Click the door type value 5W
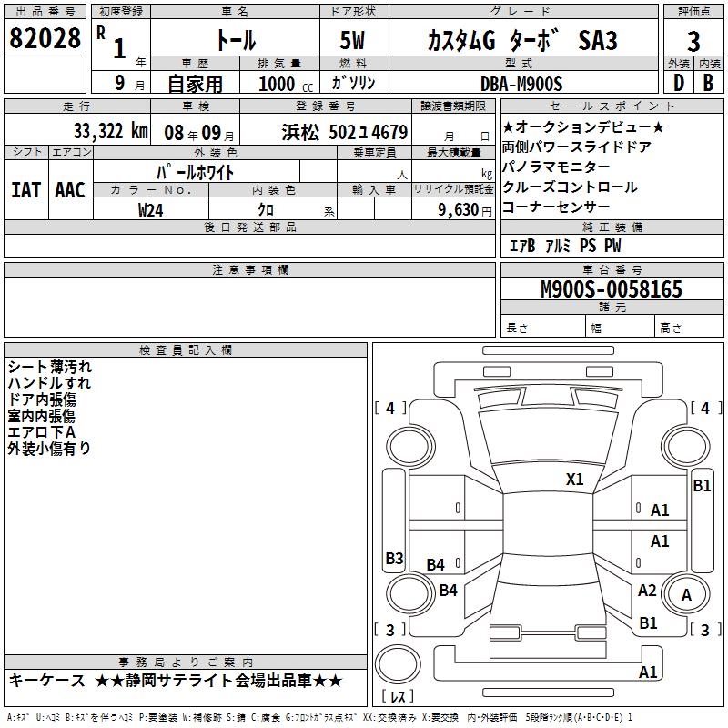The height and width of the screenshot is (728, 728). (352, 40)
